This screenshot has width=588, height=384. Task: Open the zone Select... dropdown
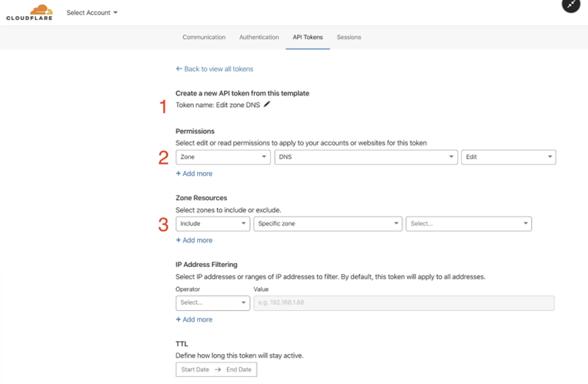pyautogui.click(x=469, y=224)
